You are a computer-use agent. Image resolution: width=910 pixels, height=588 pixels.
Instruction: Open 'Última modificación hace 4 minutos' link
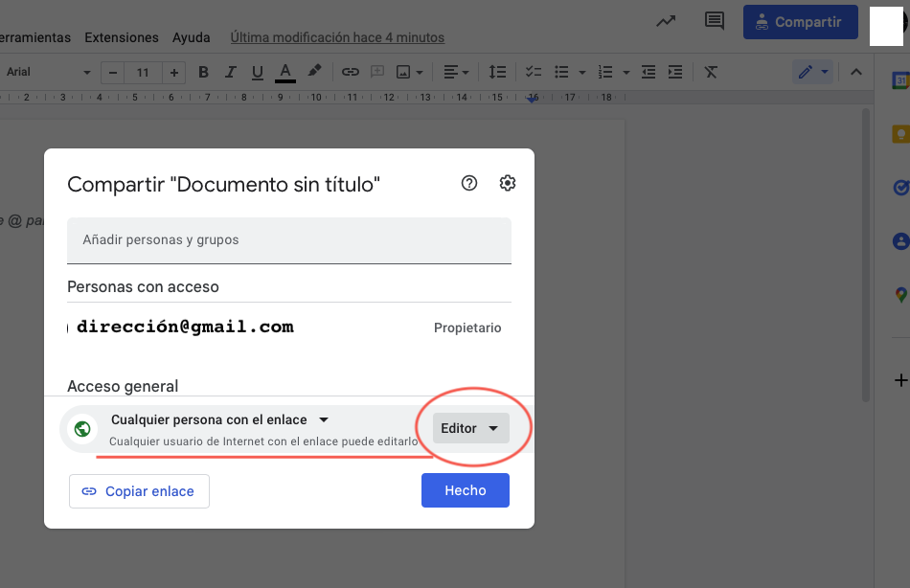pos(337,37)
